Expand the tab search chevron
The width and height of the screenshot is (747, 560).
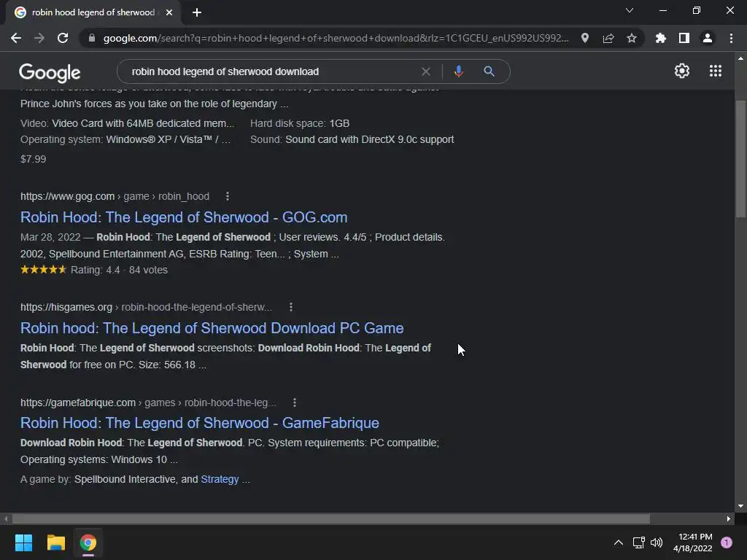(x=630, y=10)
